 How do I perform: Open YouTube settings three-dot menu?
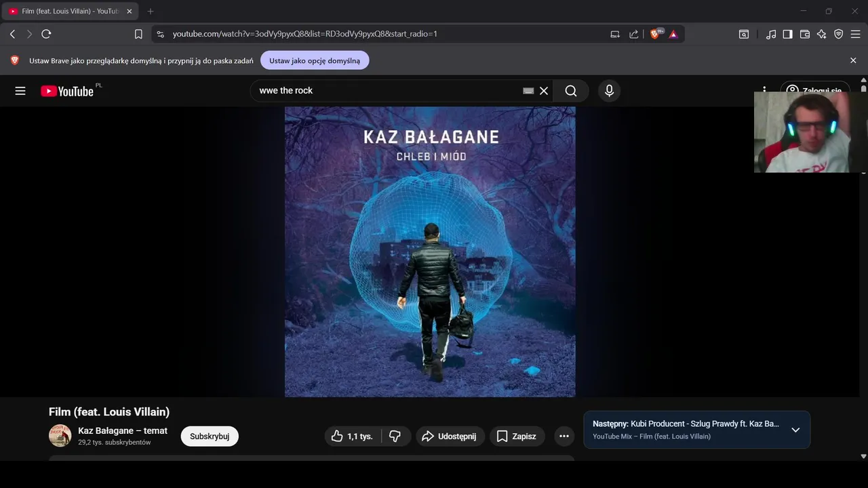[x=764, y=91]
